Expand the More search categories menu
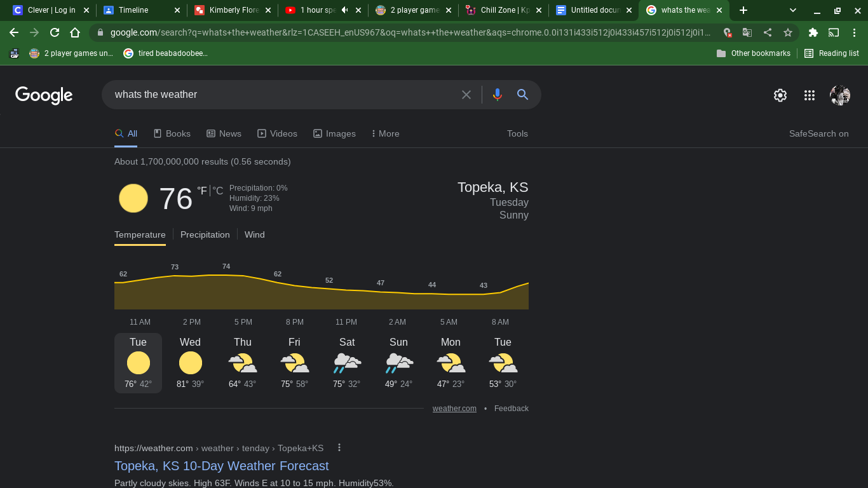The image size is (868, 488). [385, 133]
